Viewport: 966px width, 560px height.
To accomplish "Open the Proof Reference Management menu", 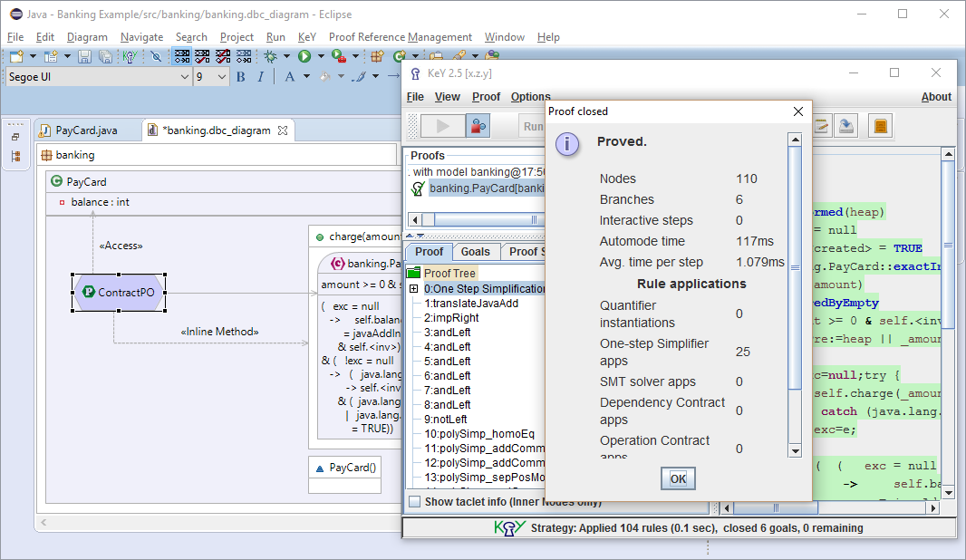I will 401,37.
